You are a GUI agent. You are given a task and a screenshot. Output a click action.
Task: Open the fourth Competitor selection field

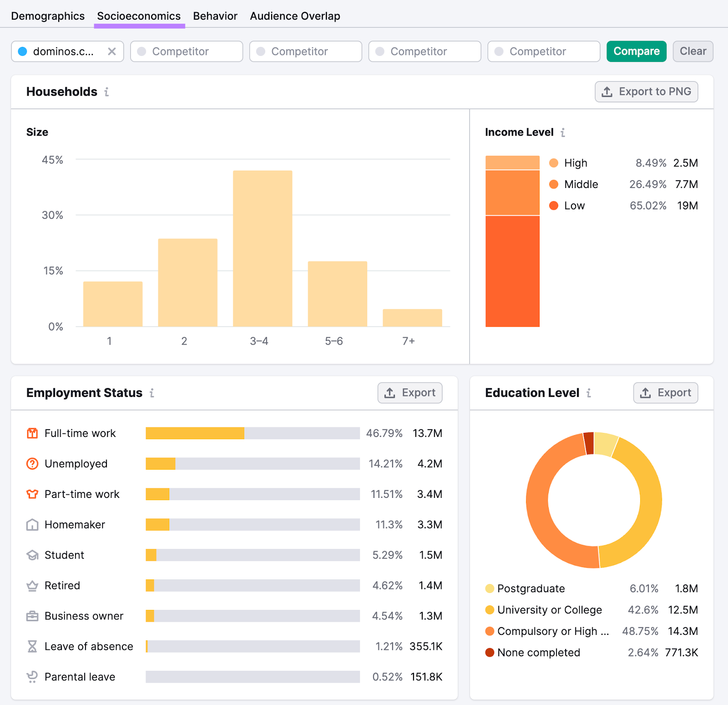[x=543, y=51]
